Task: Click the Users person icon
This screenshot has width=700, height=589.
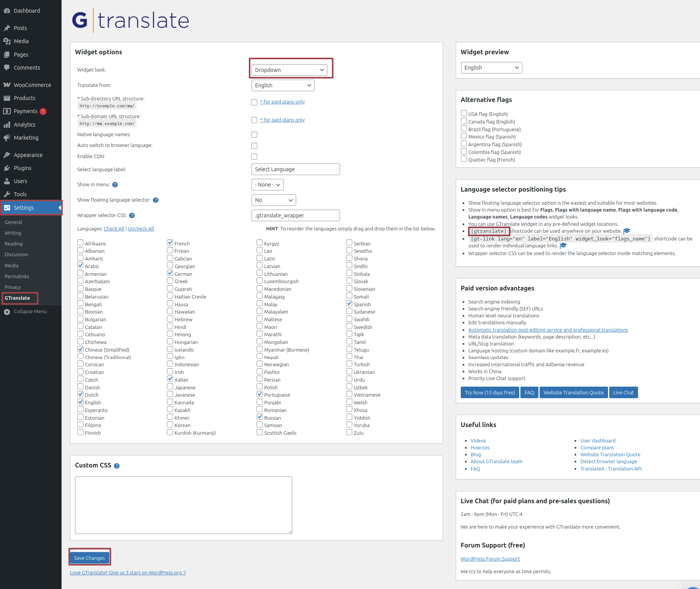Action: [7, 181]
